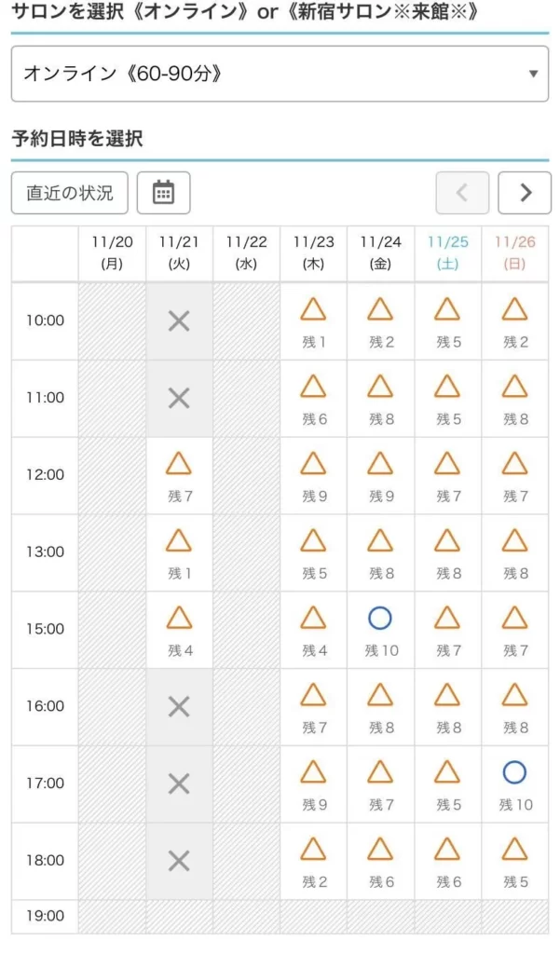Choose the 11/25 11:00 slot
This screenshot has width=560, height=954.
pos(447,398)
